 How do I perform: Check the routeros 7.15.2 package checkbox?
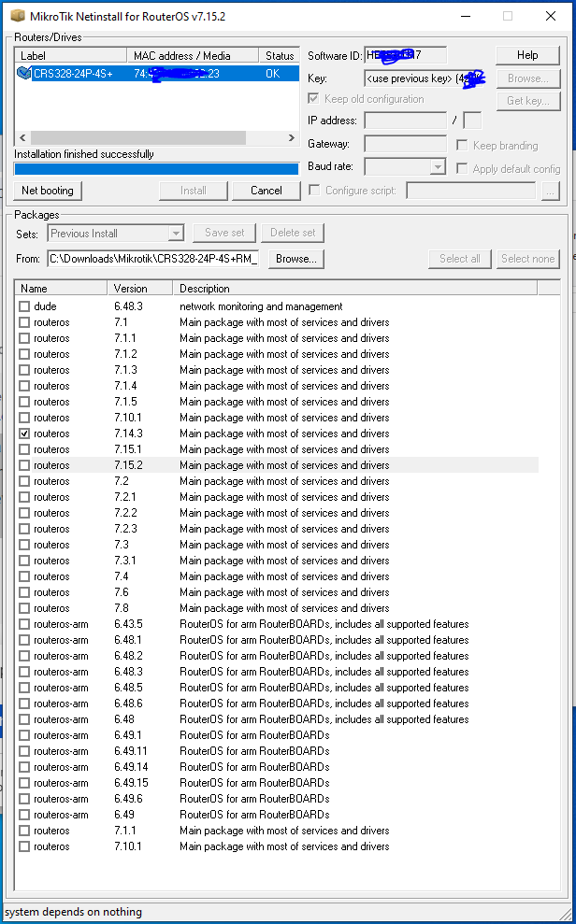tap(23, 465)
